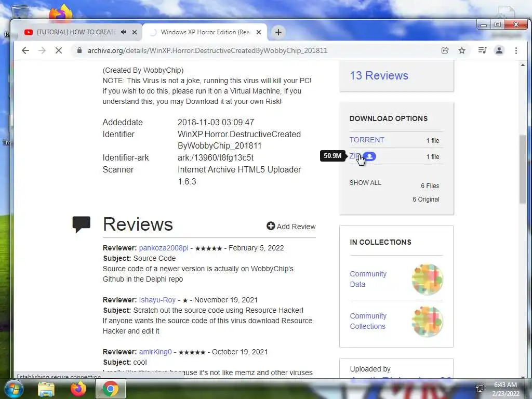Maximize the Chrome window
532x399 pixels.
[x=497, y=25]
